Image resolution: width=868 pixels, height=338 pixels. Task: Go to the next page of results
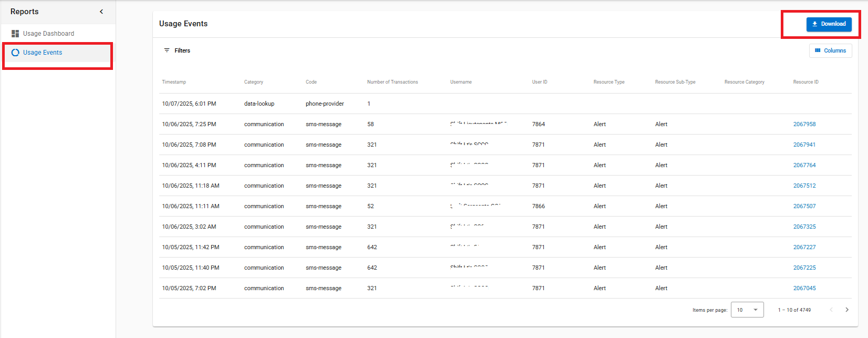846,310
